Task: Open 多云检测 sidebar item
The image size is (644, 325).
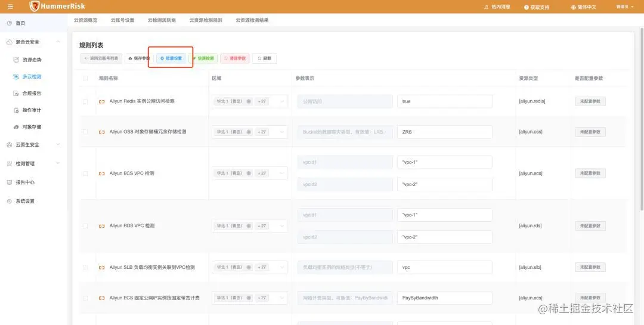Action: coord(33,77)
